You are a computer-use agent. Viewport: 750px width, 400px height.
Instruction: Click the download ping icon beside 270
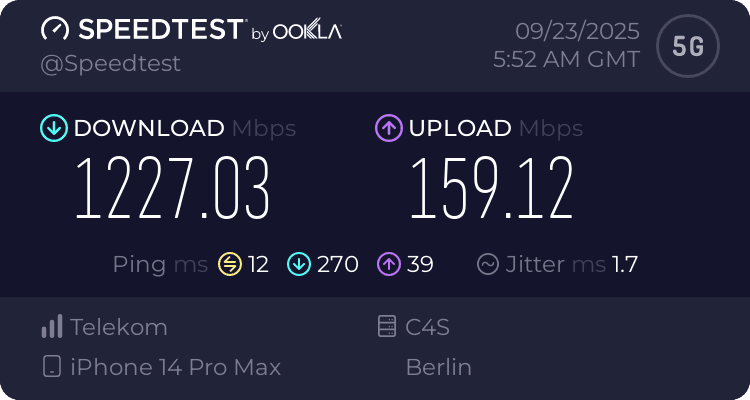(299, 264)
